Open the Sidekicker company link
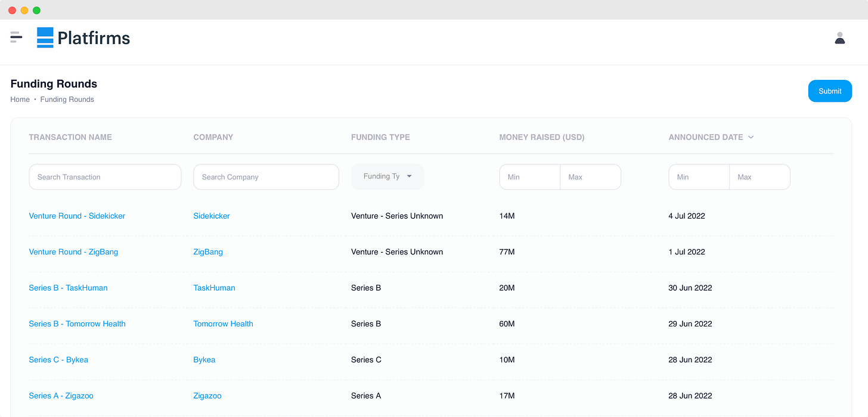The image size is (868, 417). click(212, 216)
